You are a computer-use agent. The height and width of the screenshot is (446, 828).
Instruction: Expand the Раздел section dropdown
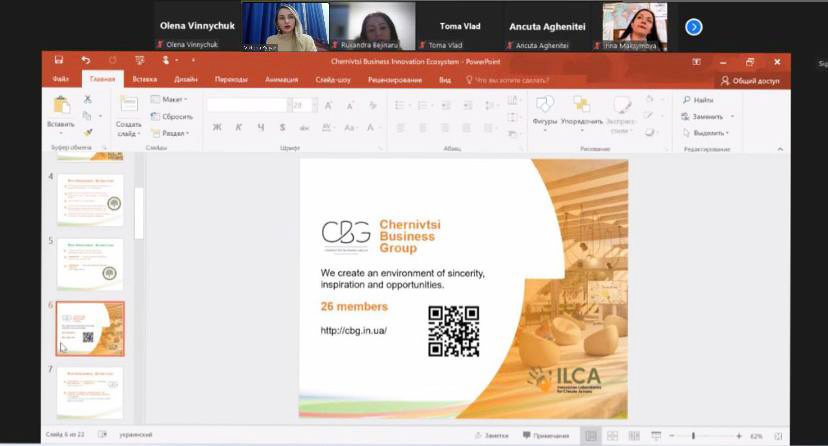click(x=172, y=132)
